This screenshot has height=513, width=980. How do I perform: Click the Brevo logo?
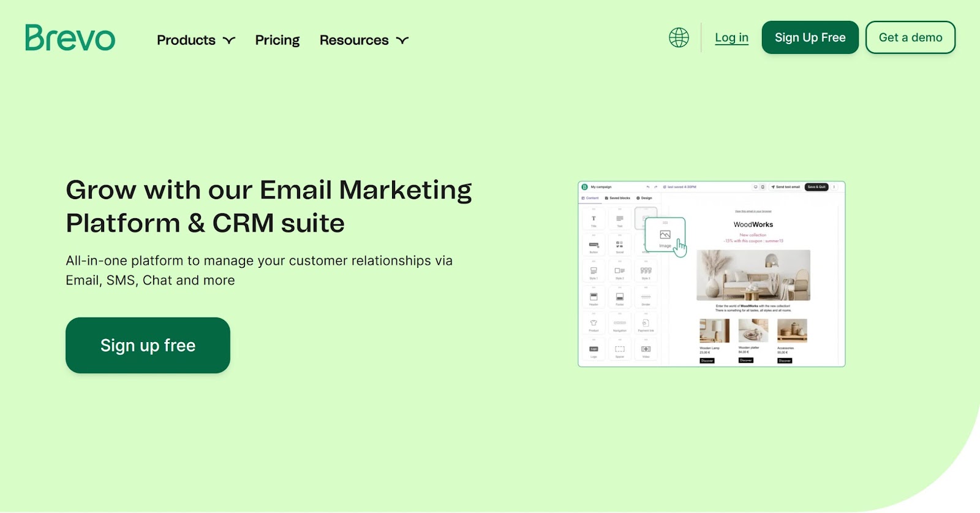coord(70,38)
